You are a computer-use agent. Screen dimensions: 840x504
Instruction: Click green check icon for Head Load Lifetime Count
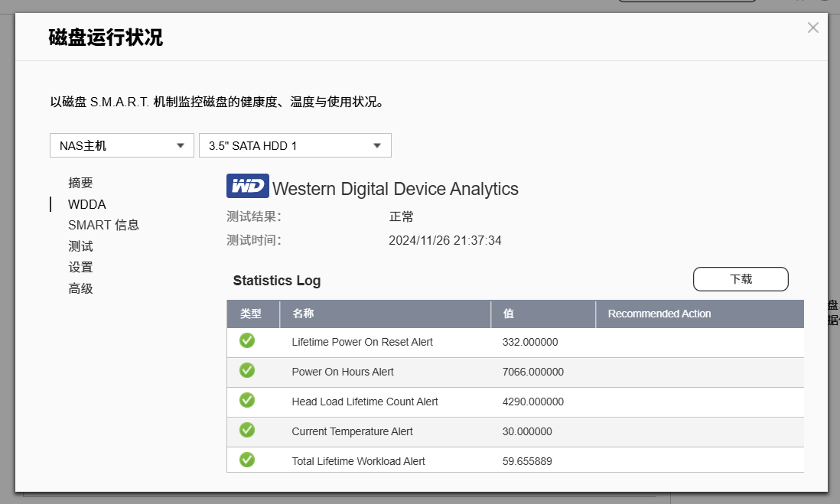tap(247, 401)
